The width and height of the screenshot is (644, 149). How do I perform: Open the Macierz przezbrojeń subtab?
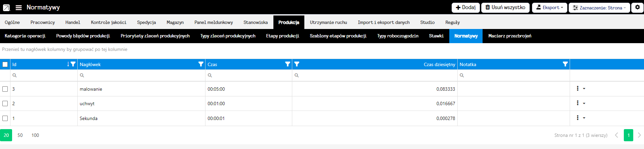pyautogui.click(x=509, y=36)
